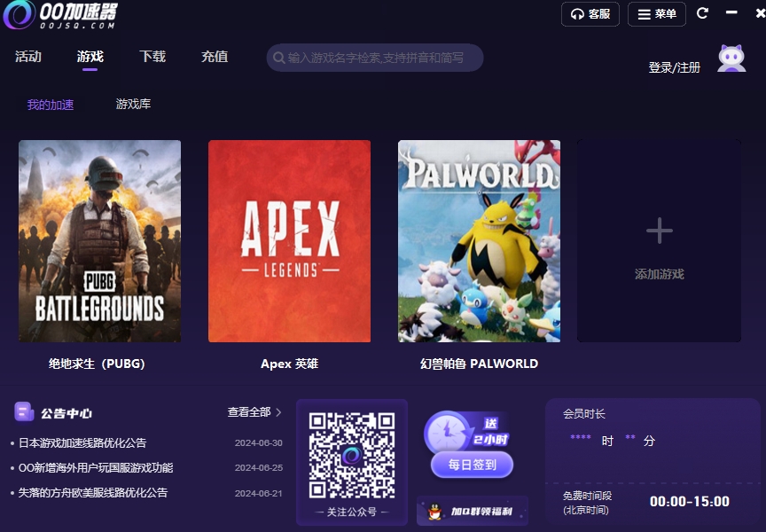Click the refresh arrow icon
Viewport: 766px width, 532px height.
click(702, 13)
